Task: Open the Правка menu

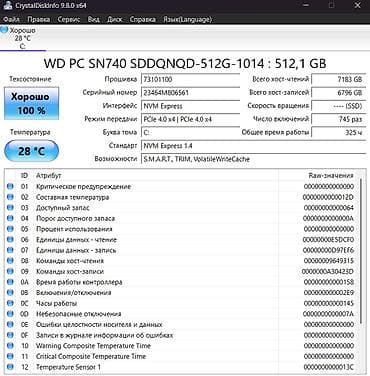Action: point(38,19)
